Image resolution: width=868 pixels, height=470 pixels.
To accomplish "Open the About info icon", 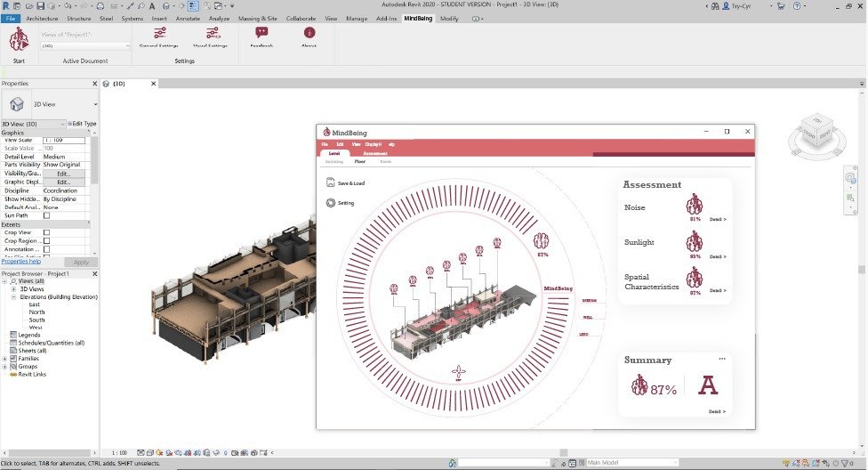I will coord(309,33).
